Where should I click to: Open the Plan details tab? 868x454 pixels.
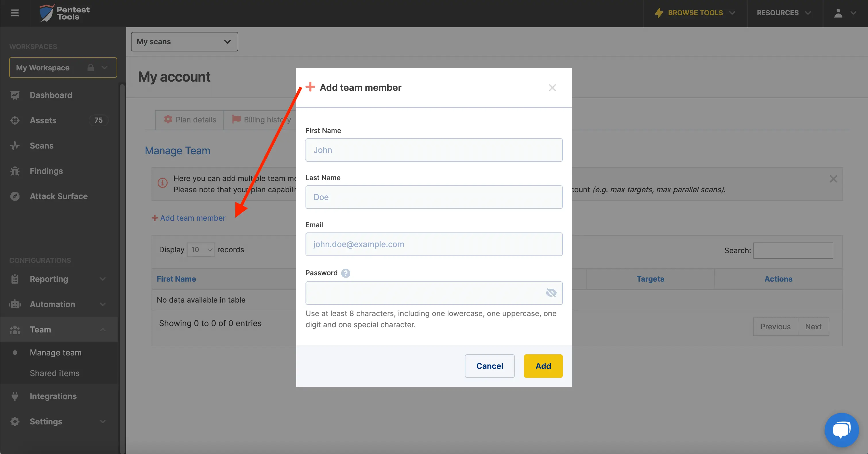point(190,120)
